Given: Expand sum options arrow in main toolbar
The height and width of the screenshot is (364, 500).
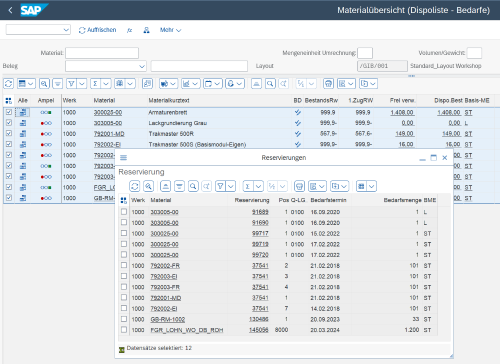Looking at the screenshot, I should coord(106,83).
